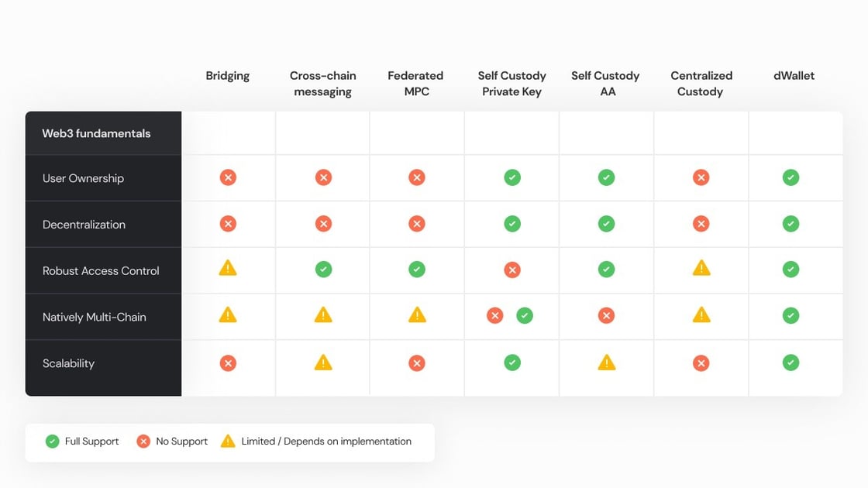Click Federated MPC Natively Multi-Chain warning triangle
The image size is (868, 488).
pos(417,314)
